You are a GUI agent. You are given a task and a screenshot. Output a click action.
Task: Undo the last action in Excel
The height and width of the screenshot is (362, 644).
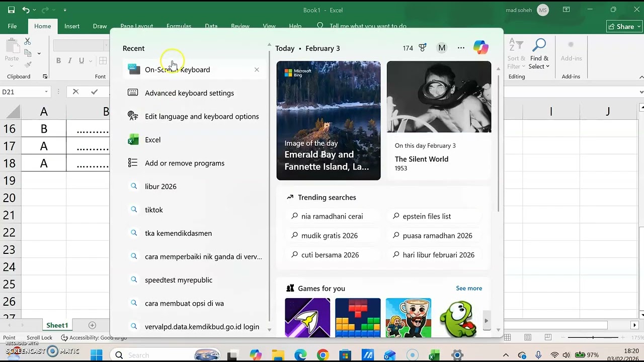point(26,10)
